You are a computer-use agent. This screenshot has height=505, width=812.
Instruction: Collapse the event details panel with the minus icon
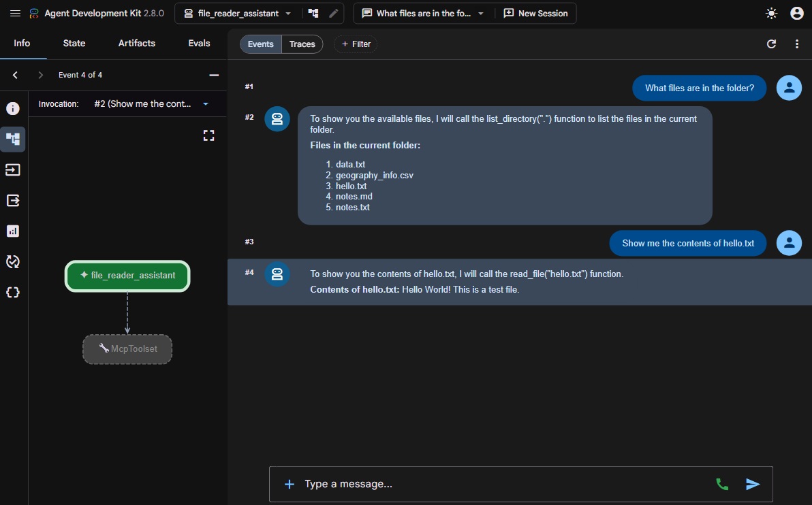point(214,75)
